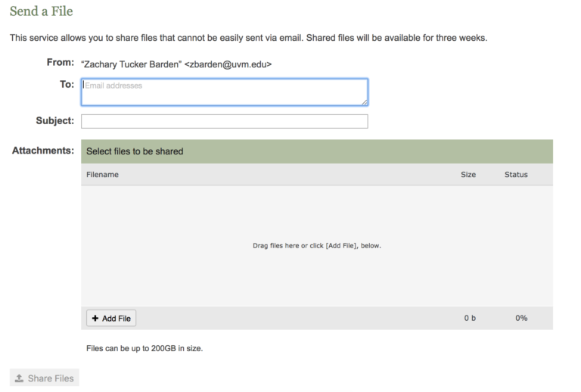Click the 'Select files to be shared' header bar
The width and height of the screenshot is (581, 392).
pos(316,151)
